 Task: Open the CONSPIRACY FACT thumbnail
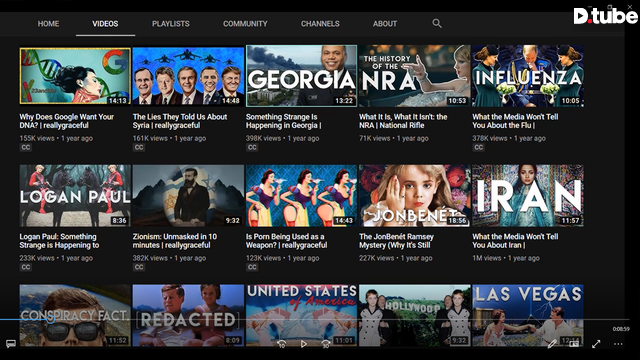point(75,316)
